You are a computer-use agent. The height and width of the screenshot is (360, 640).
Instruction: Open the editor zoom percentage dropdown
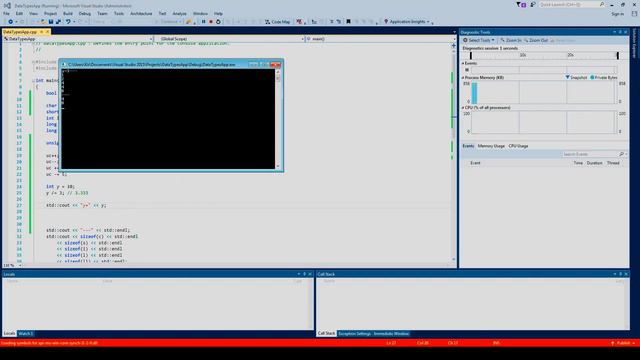pos(20,266)
